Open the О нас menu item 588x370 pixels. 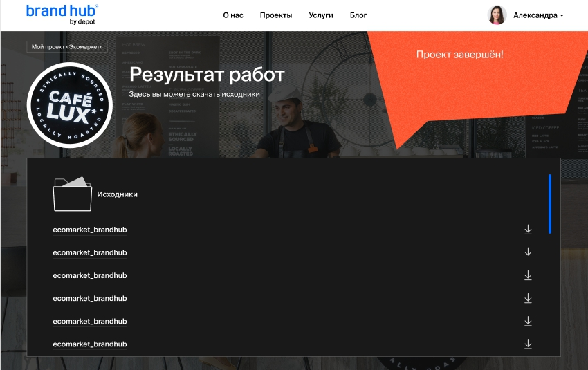click(233, 15)
